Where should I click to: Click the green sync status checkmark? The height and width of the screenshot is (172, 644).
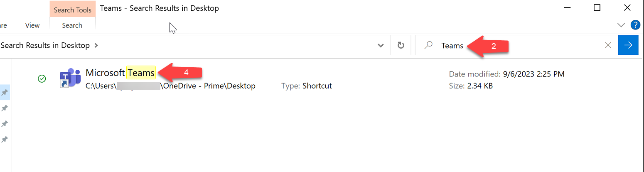click(42, 79)
